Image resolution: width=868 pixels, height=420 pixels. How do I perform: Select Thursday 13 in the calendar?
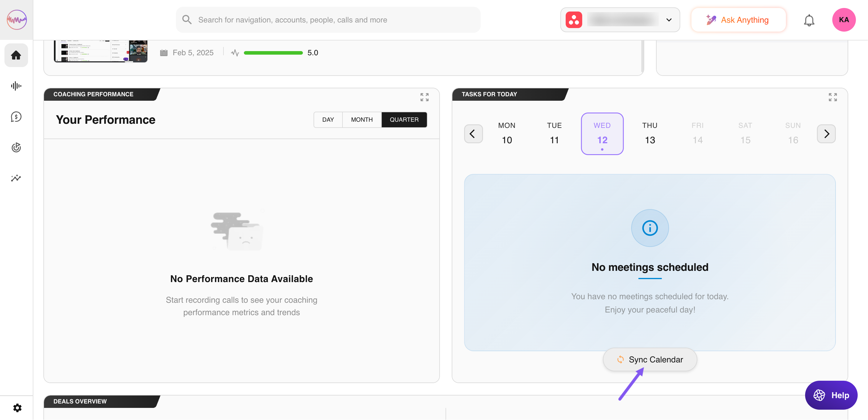[649, 134]
